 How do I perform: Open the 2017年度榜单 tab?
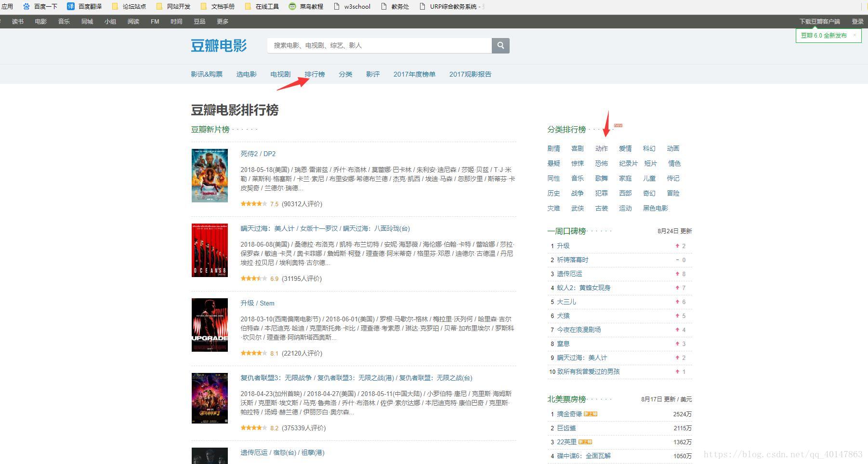click(414, 74)
